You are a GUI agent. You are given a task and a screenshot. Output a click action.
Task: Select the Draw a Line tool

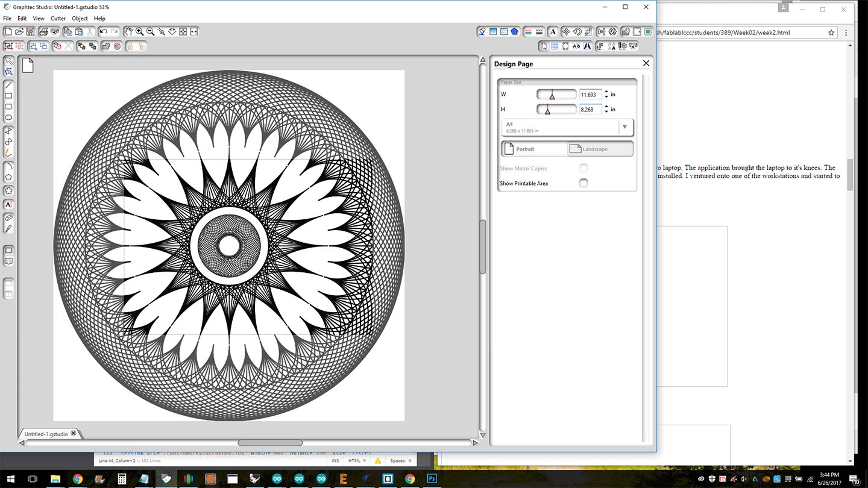pyautogui.click(x=8, y=85)
